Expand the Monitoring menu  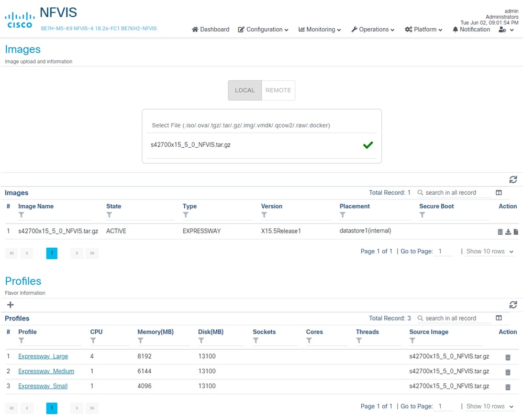[x=319, y=29]
